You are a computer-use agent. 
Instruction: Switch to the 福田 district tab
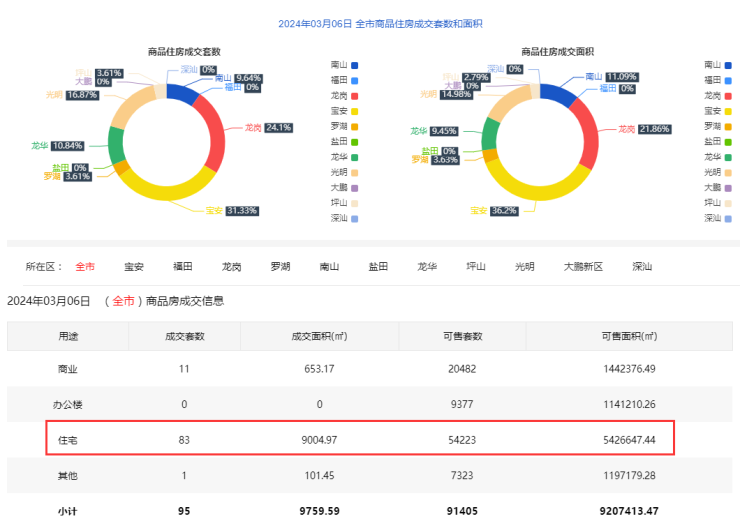[x=183, y=267]
